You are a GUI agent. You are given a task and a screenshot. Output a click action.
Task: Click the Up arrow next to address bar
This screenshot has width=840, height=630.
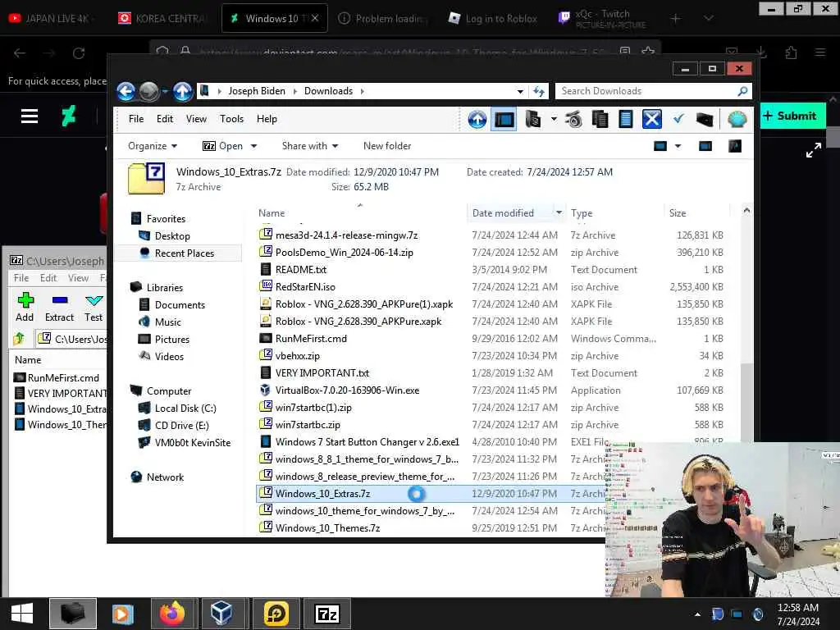(x=182, y=92)
